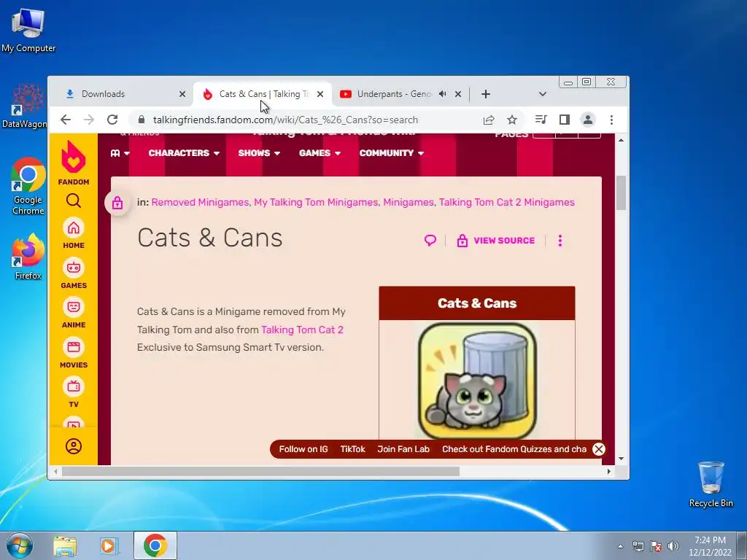Viewport: 747px width, 560px height.
Task: Click the scroll right arrow
Action: click(x=609, y=472)
